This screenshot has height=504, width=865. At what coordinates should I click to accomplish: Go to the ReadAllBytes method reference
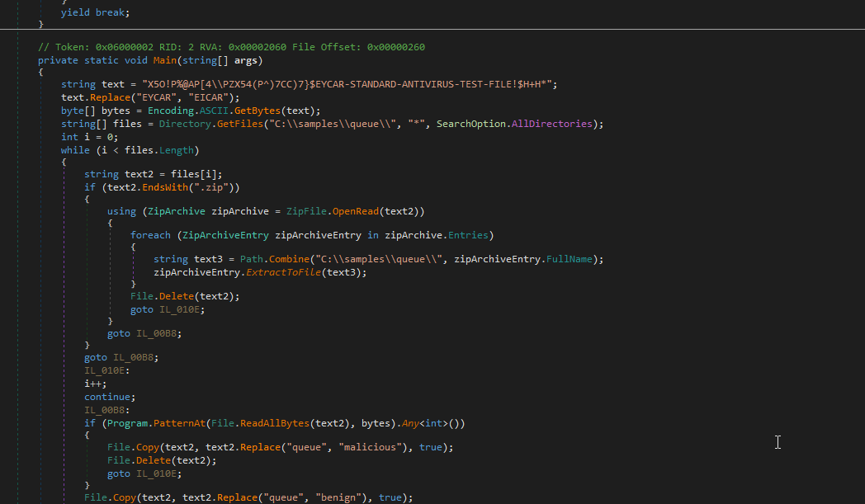click(x=275, y=423)
